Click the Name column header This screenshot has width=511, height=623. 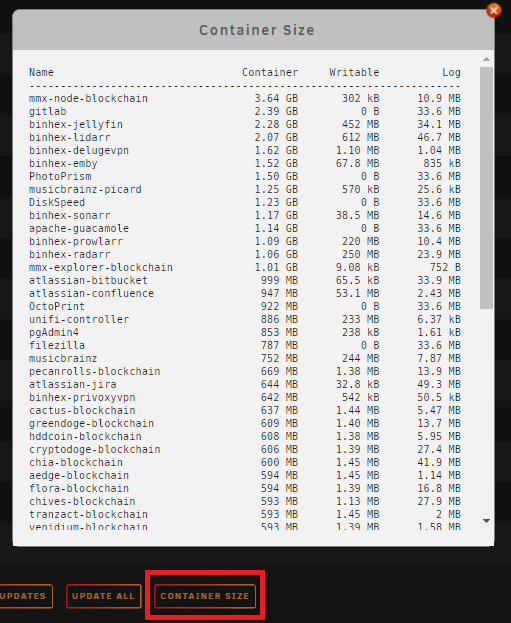41,72
